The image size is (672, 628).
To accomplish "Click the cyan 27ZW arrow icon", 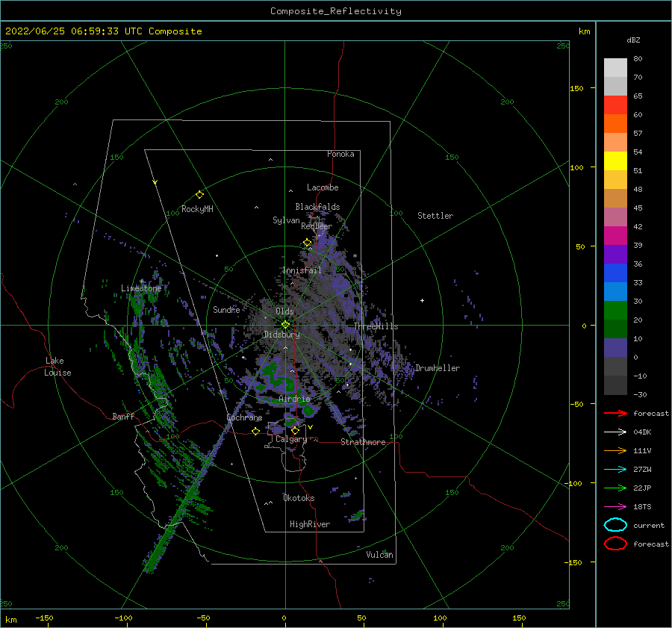I will point(615,470).
